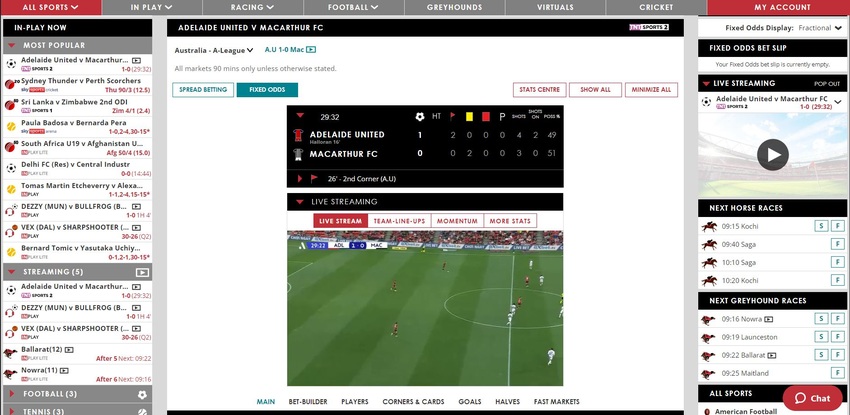The width and height of the screenshot is (850, 415).
Task: Switch to Spread Betting
Action: (x=203, y=90)
